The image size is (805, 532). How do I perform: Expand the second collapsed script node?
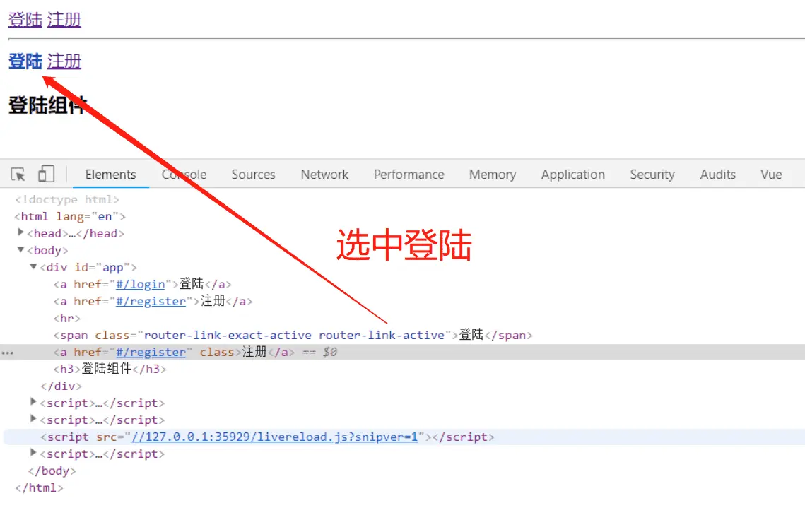point(33,419)
